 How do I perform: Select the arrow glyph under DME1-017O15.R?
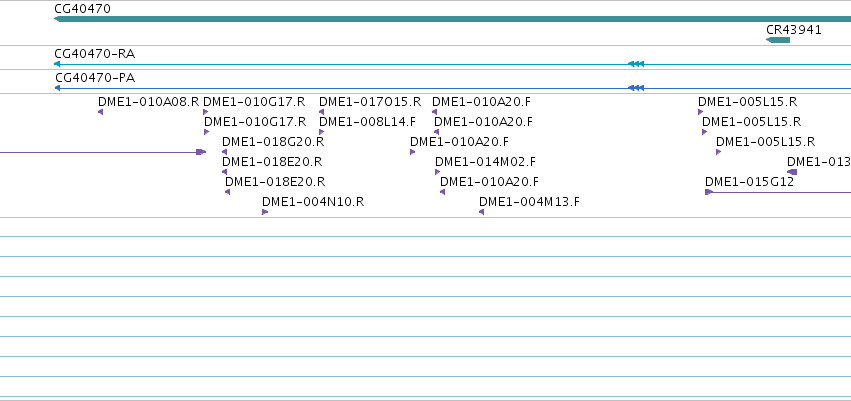coord(321,112)
